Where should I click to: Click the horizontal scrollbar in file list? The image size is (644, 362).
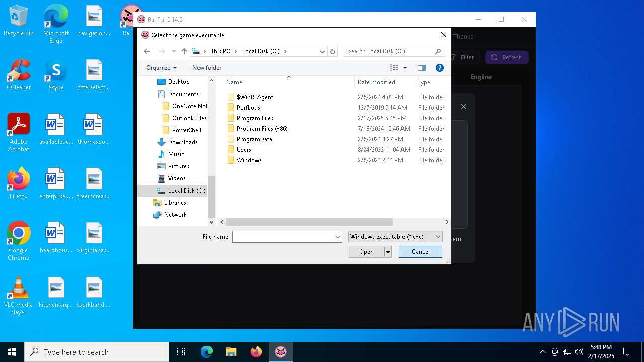coord(309,222)
